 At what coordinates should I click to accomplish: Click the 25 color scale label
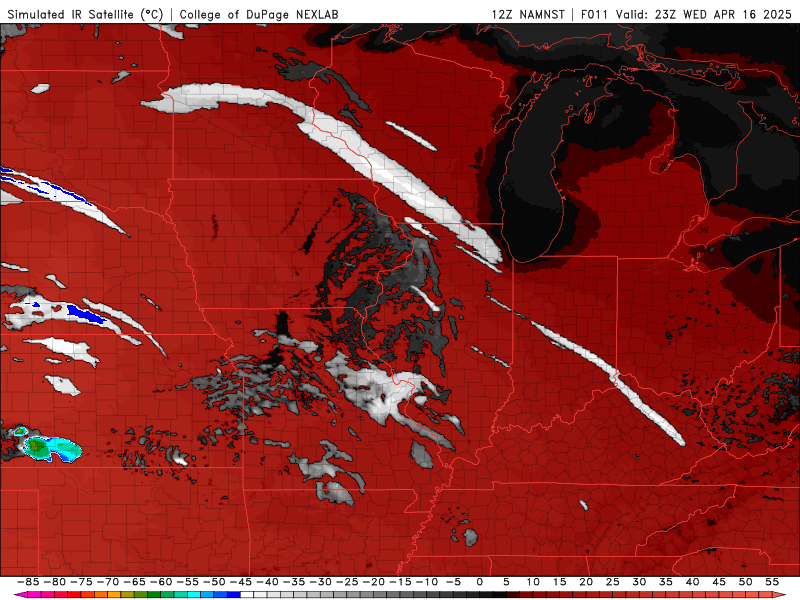tap(612, 582)
